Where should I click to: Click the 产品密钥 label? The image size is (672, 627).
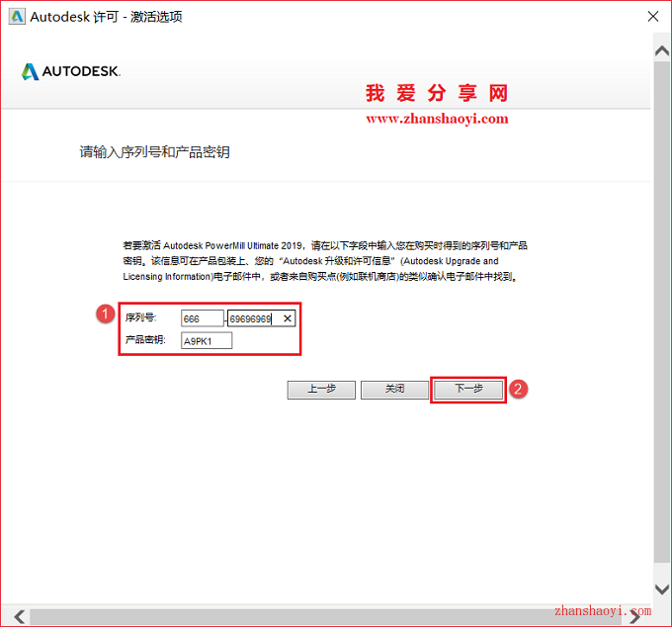coord(145,340)
